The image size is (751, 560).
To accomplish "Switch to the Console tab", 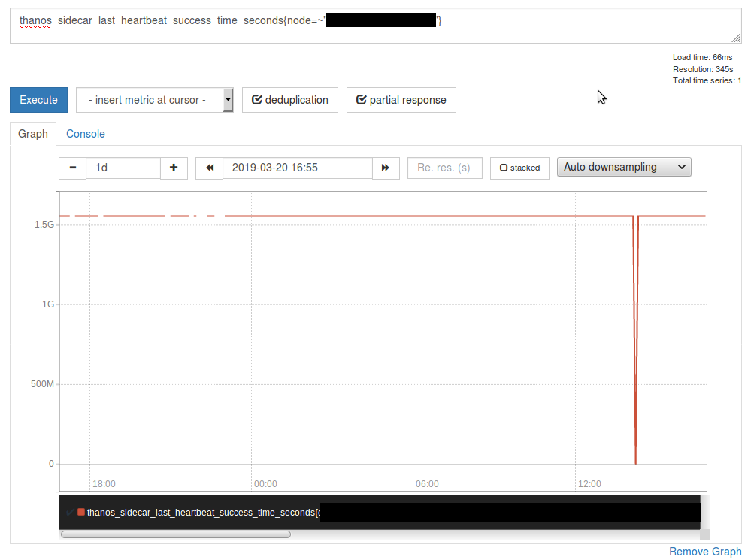I will (85, 133).
